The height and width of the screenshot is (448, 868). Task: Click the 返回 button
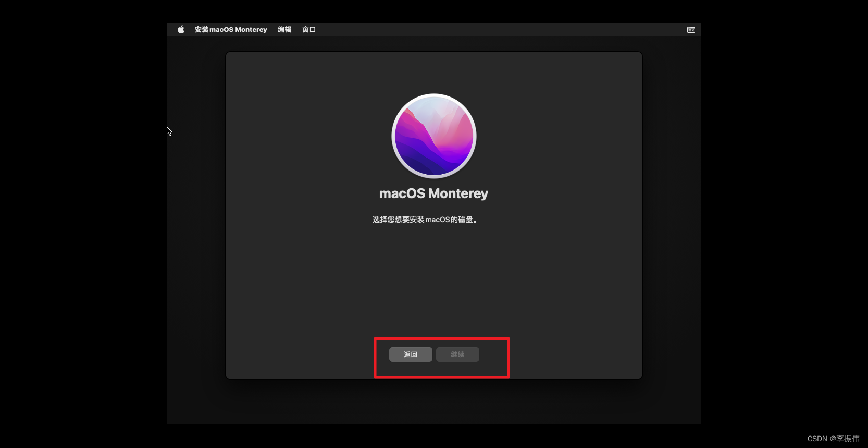(x=411, y=355)
